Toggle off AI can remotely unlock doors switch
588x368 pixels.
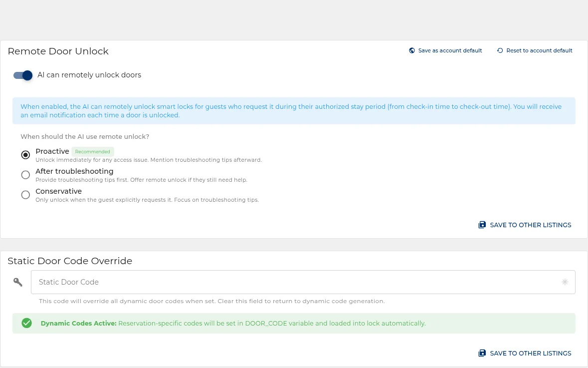coord(23,75)
